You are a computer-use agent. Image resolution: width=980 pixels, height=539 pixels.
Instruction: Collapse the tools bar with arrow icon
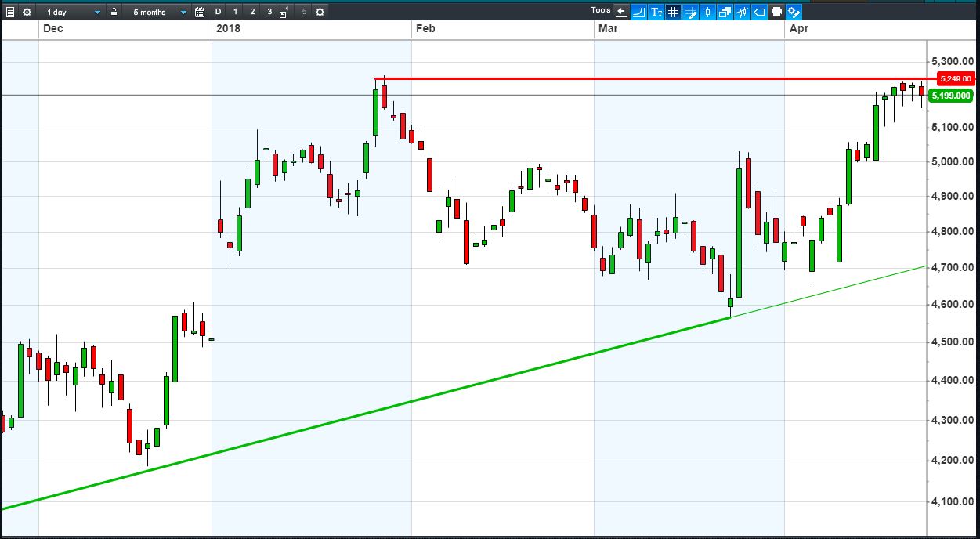[x=622, y=12]
